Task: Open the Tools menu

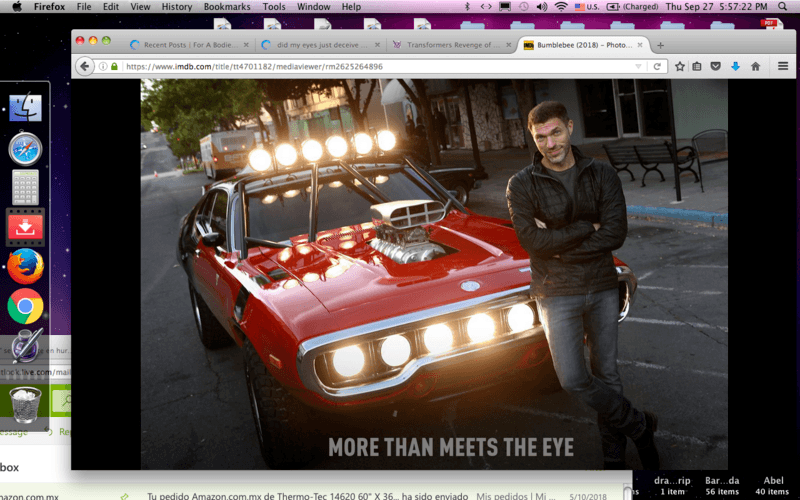Action: tap(274, 7)
